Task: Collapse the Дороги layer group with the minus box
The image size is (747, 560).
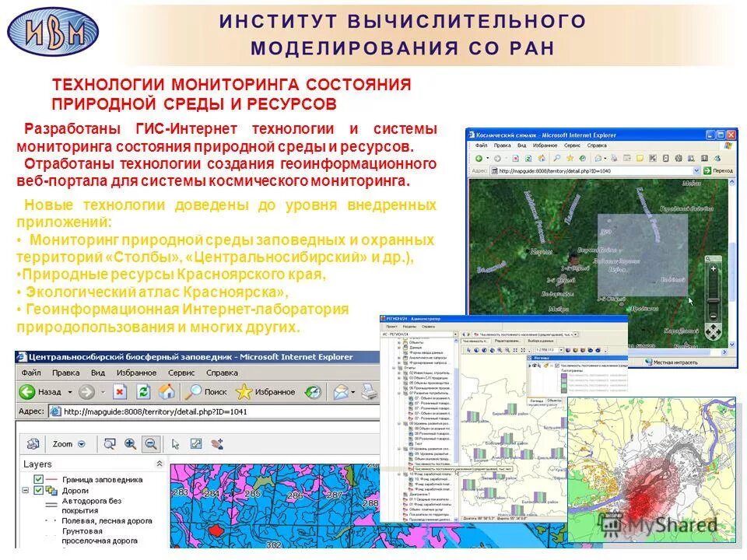Action: click(25, 490)
